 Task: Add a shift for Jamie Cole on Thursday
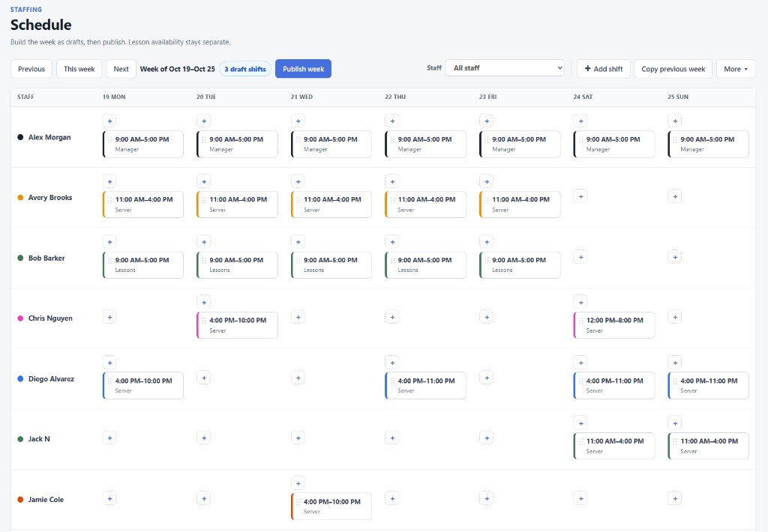[392, 499]
